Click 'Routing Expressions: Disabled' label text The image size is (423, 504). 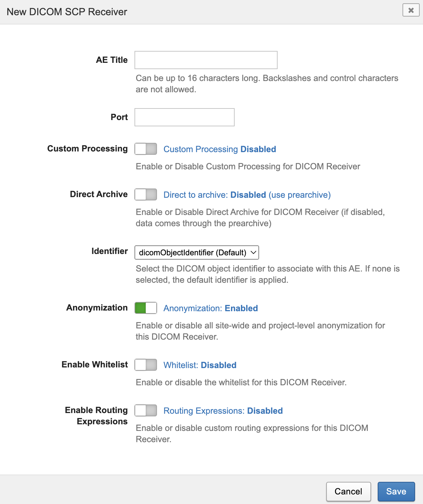tap(223, 411)
